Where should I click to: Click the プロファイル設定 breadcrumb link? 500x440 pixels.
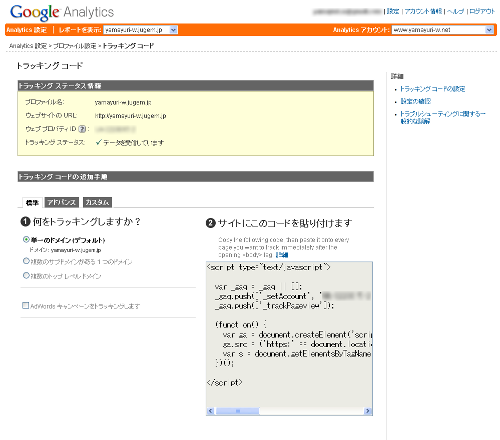75,46
